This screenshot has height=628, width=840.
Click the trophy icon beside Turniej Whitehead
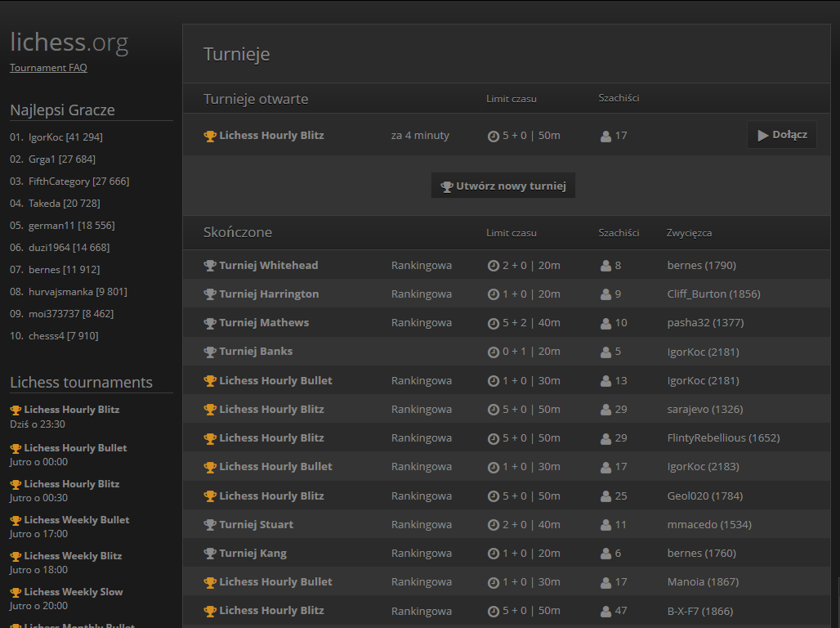[x=210, y=266]
